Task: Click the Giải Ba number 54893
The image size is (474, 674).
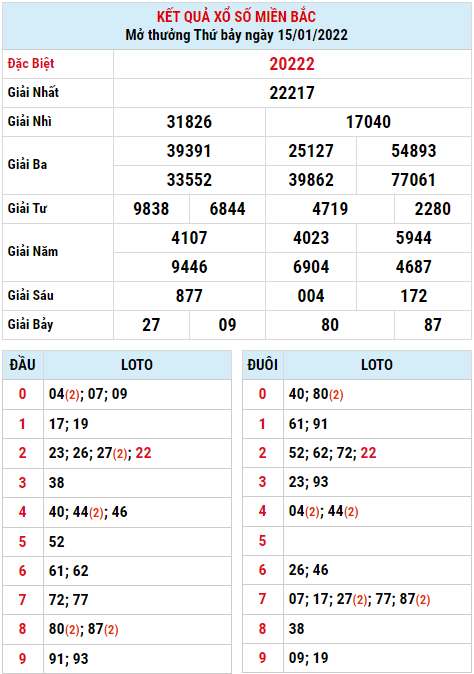Action: 413,151
